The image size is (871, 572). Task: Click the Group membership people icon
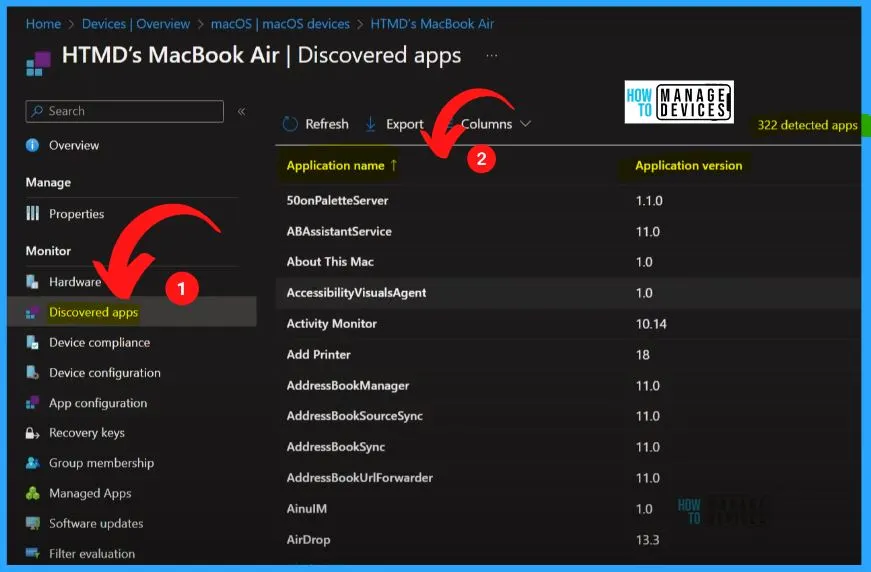point(33,463)
